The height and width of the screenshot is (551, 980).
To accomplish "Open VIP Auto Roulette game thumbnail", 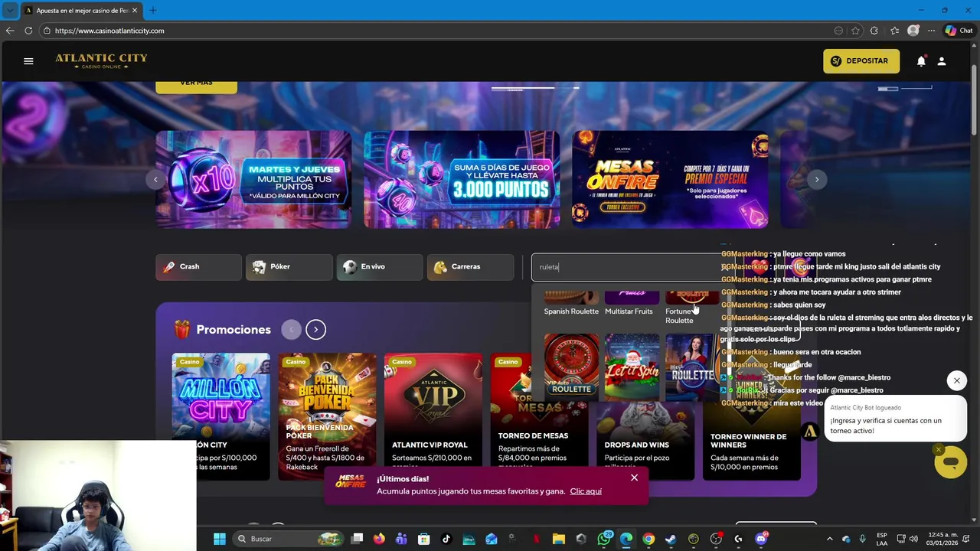I will (572, 366).
